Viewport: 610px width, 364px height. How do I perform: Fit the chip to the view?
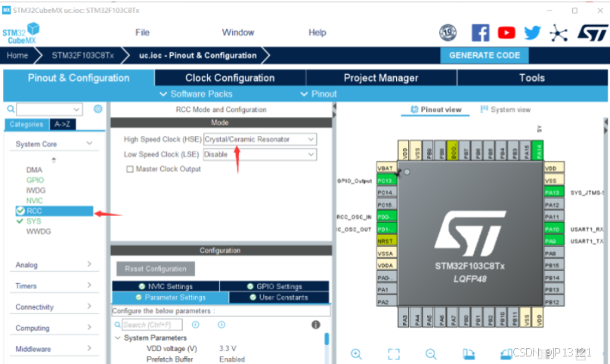[394, 354]
